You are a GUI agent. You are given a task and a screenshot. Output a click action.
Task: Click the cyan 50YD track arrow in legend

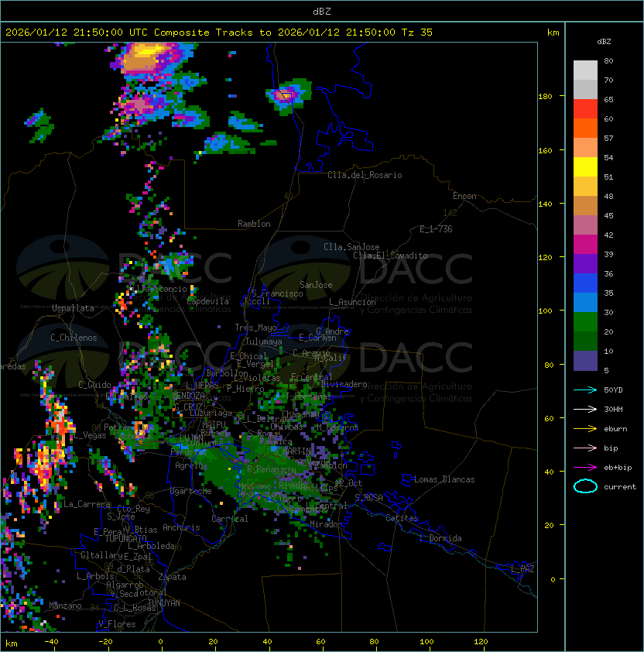pos(585,389)
